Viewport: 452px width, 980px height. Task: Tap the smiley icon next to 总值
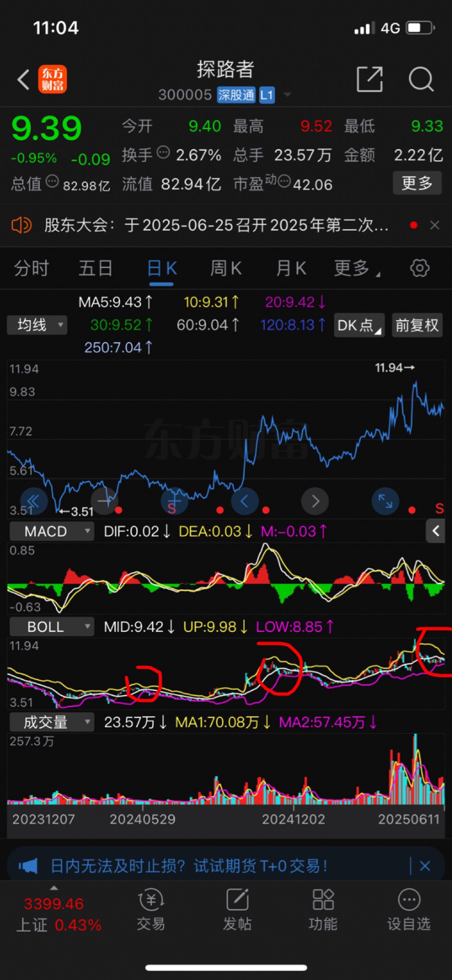[52, 181]
